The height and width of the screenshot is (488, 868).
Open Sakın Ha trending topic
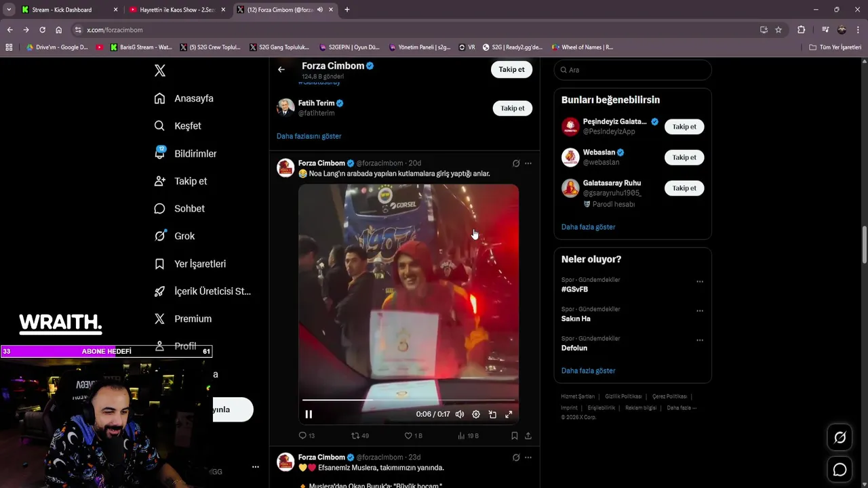(x=576, y=319)
